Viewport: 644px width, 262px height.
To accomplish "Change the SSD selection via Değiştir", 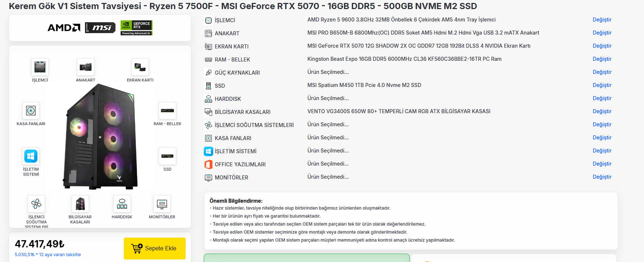I will [x=602, y=85].
